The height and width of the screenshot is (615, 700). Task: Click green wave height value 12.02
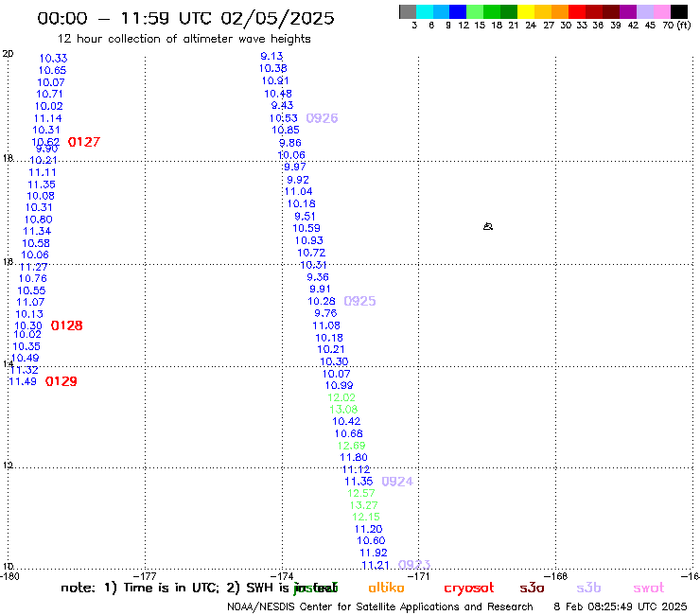341,397
